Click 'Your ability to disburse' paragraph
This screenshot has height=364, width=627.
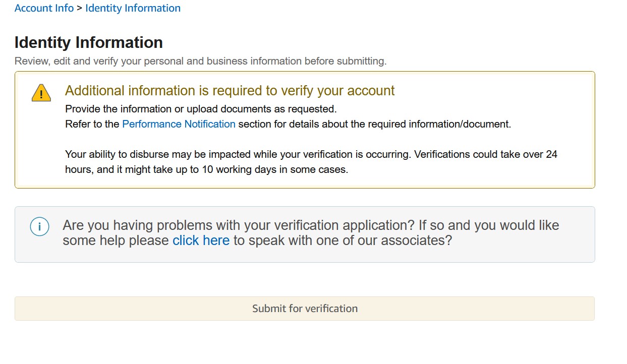[x=311, y=162]
